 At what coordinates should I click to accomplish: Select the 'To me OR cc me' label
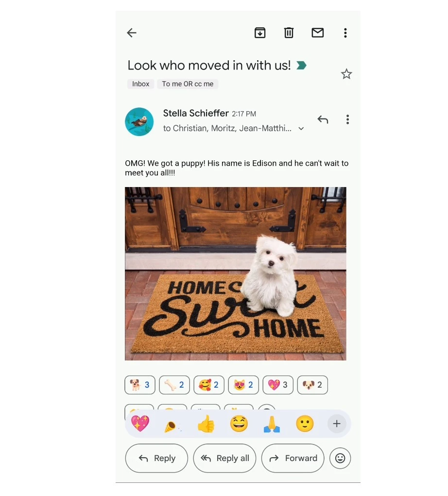pos(188,84)
